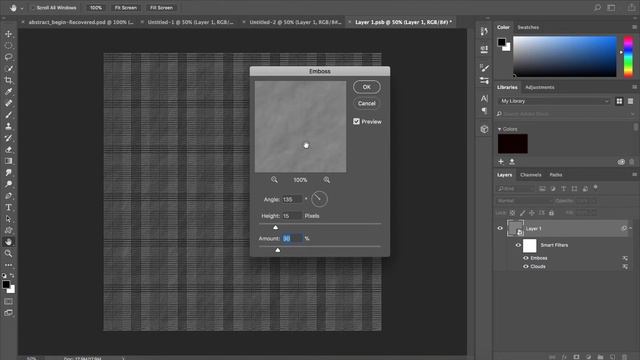
Task: Click first Fit Screen button
Action: pos(126,8)
